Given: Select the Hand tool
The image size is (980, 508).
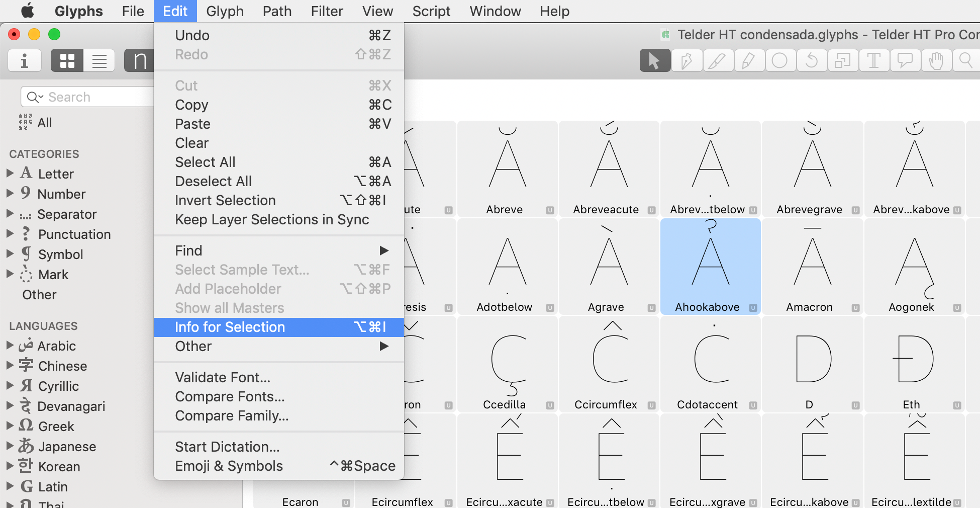Looking at the screenshot, I should (x=936, y=61).
